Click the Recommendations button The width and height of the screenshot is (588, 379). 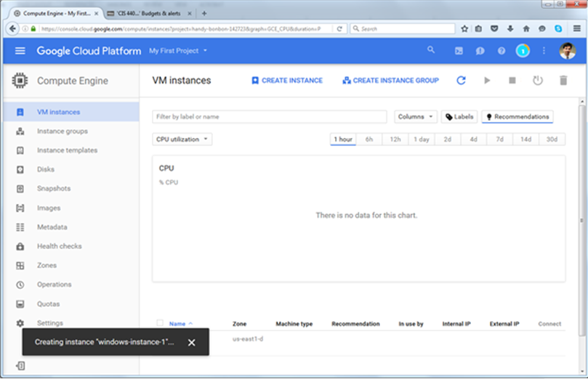click(x=517, y=117)
